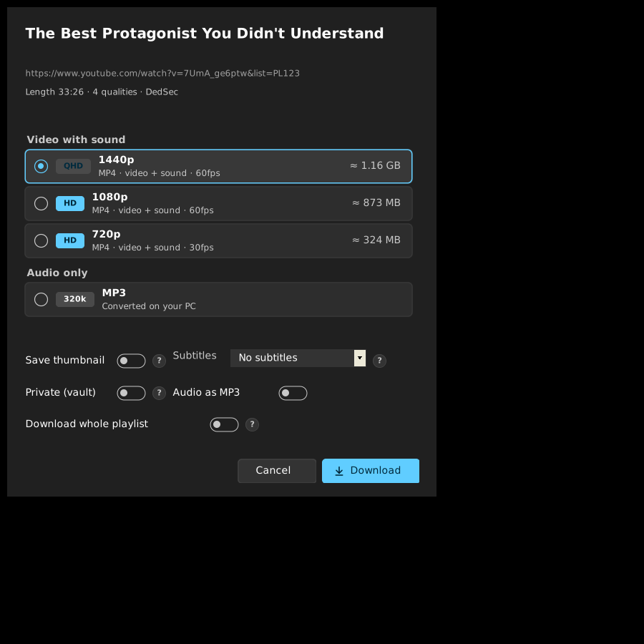Image resolution: width=644 pixels, height=644 pixels.
Task: Start the download with Download button
Action: [371, 471]
